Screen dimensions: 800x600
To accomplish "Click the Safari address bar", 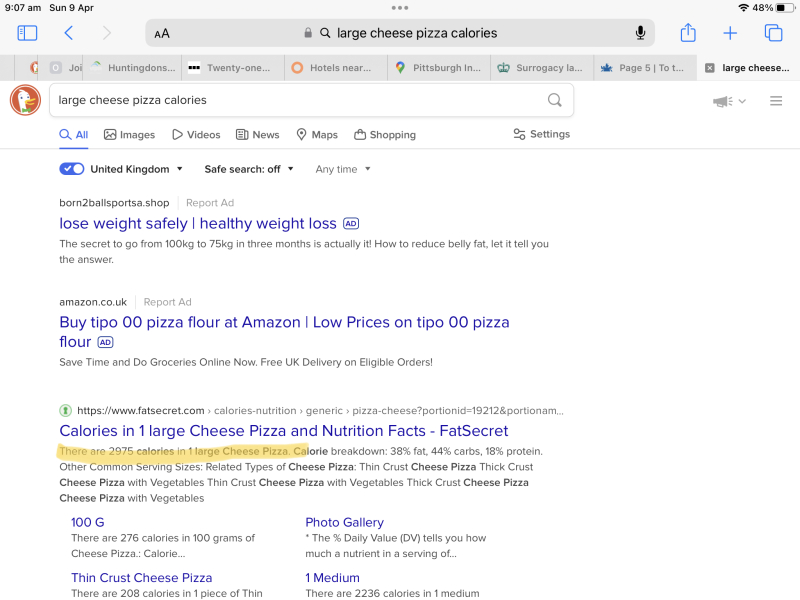I will (400, 33).
